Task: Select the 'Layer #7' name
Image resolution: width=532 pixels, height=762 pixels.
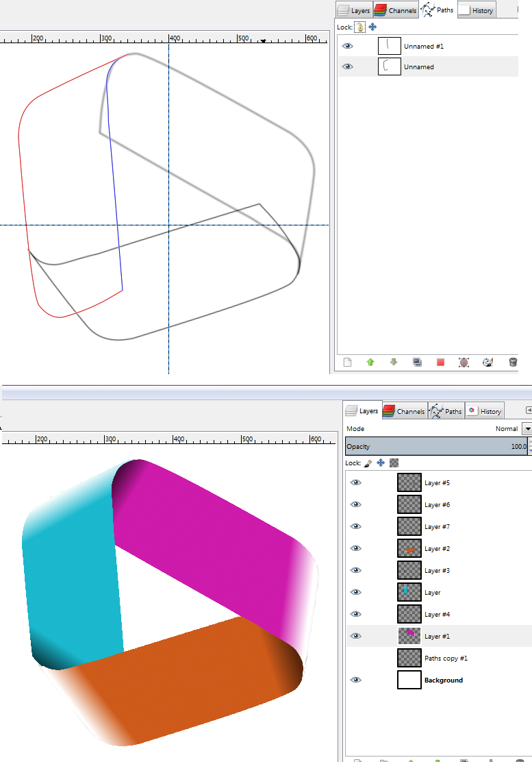Action: [437, 526]
